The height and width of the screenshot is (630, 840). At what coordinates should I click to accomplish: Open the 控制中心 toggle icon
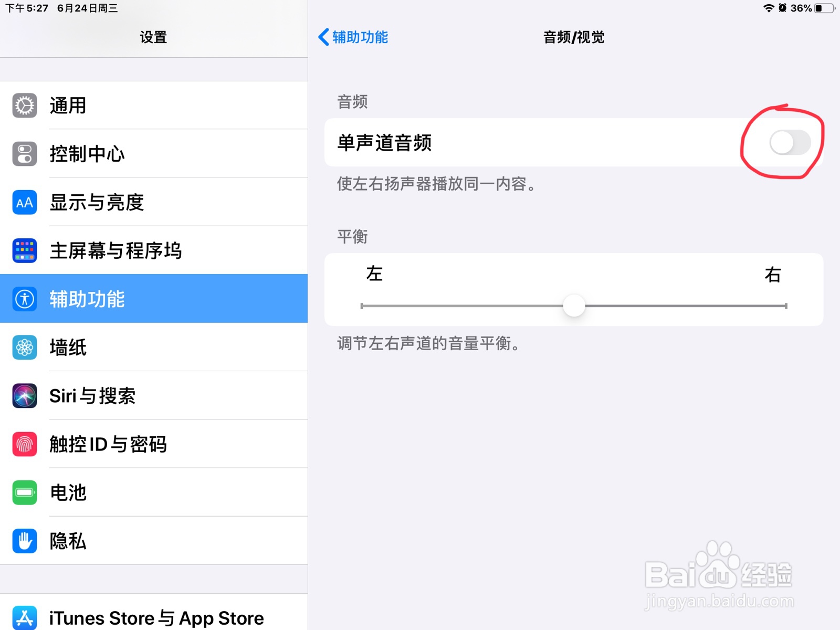pyautogui.click(x=25, y=154)
